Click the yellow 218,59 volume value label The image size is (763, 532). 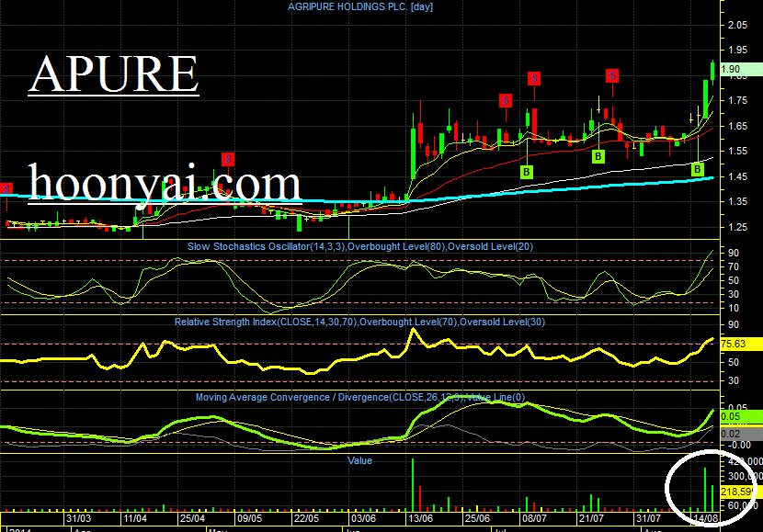(742, 492)
